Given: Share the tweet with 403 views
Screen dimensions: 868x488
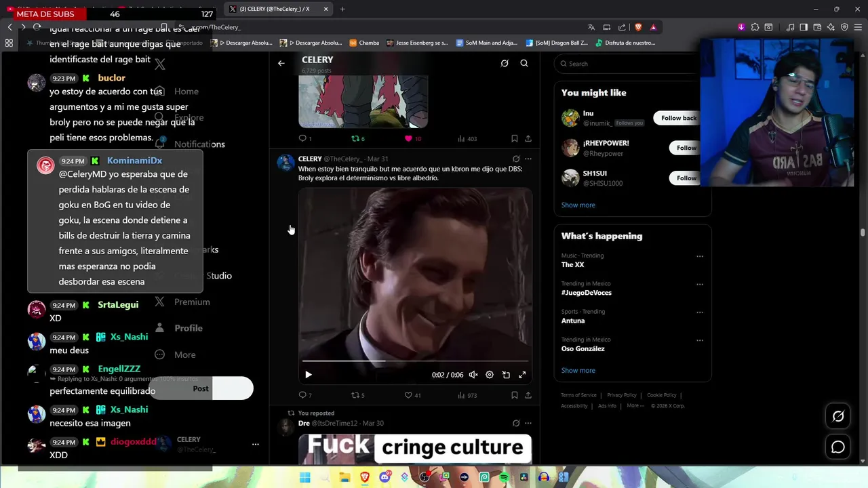Looking at the screenshot, I should (x=528, y=138).
